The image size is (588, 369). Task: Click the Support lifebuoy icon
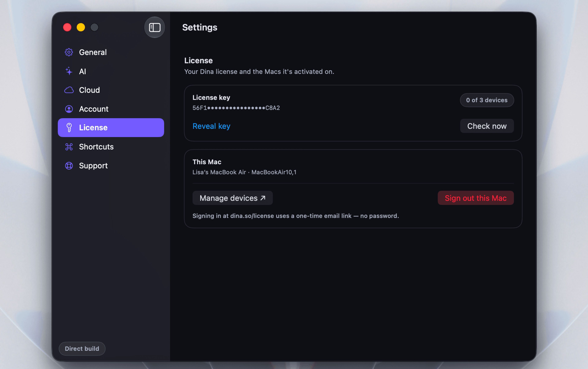[x=69, y=166]
